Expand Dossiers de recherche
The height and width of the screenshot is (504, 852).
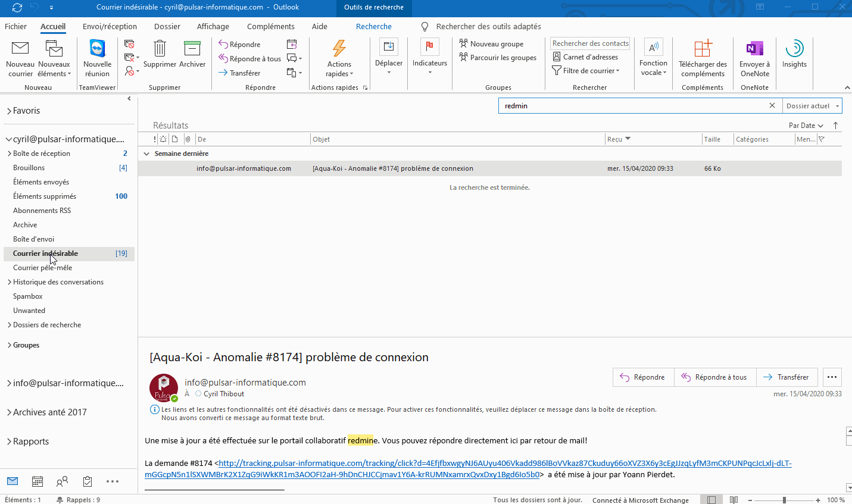pos(9,325)
